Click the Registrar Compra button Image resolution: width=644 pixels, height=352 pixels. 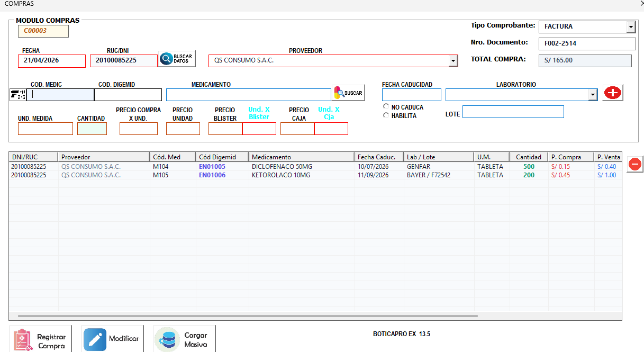pos(40,339)
